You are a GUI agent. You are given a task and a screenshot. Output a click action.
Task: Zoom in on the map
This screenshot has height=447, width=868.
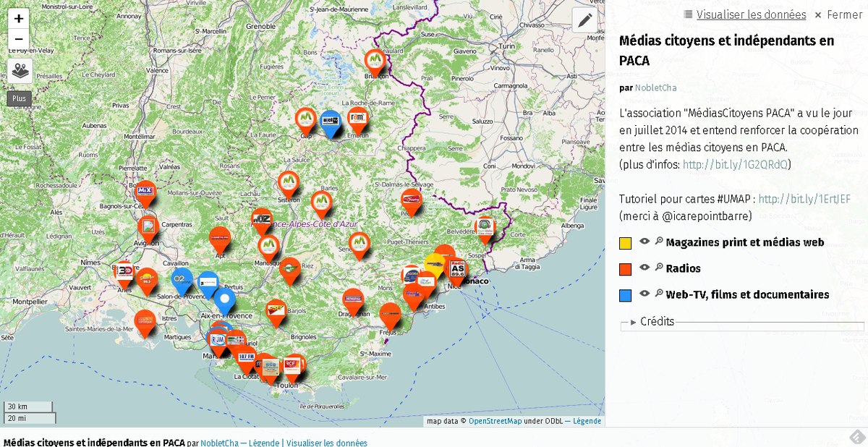(19, 20)
